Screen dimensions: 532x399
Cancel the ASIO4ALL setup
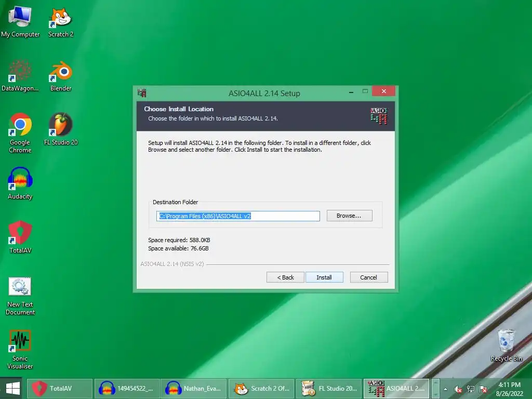(368, 277)
